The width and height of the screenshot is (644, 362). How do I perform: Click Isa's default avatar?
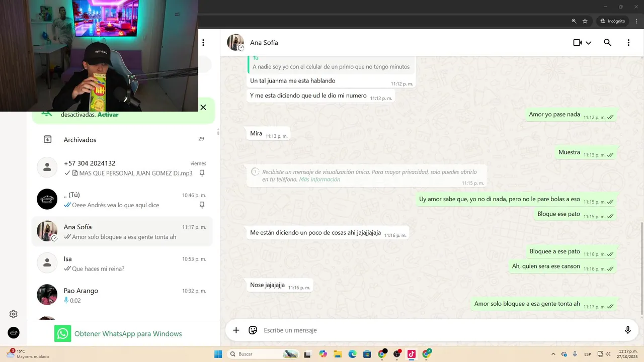(x=47, y=263)
